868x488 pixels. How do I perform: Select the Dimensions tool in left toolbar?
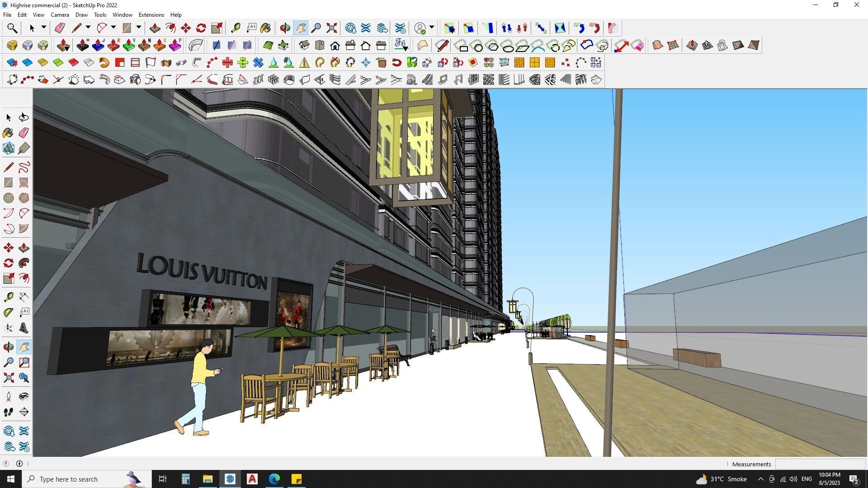[24, 297]
